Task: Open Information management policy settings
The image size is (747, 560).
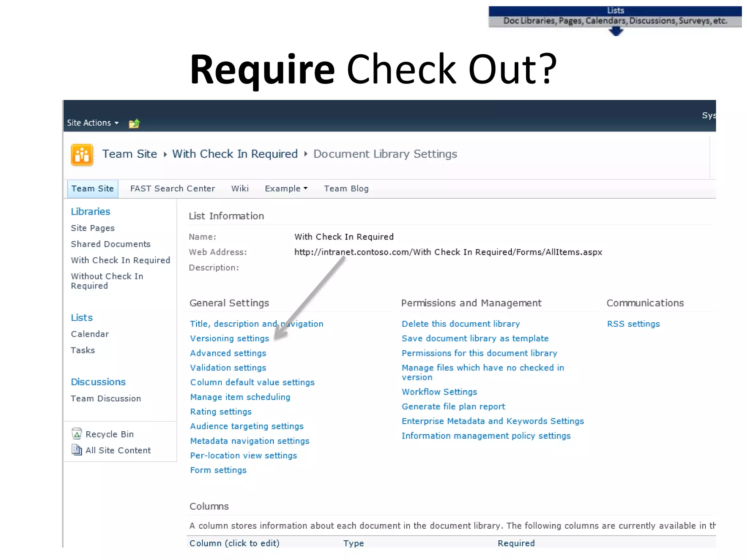Action: (x=486, y=436)
